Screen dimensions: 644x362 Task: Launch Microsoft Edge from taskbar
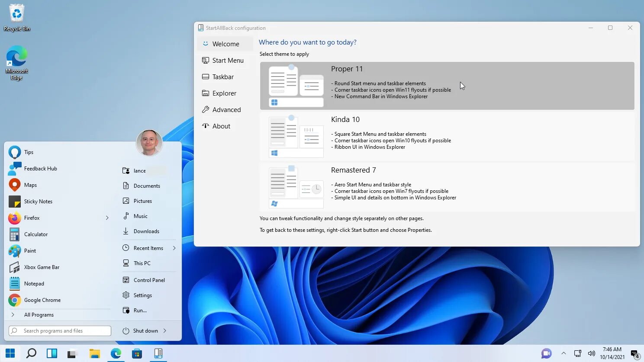pos(116,353)
